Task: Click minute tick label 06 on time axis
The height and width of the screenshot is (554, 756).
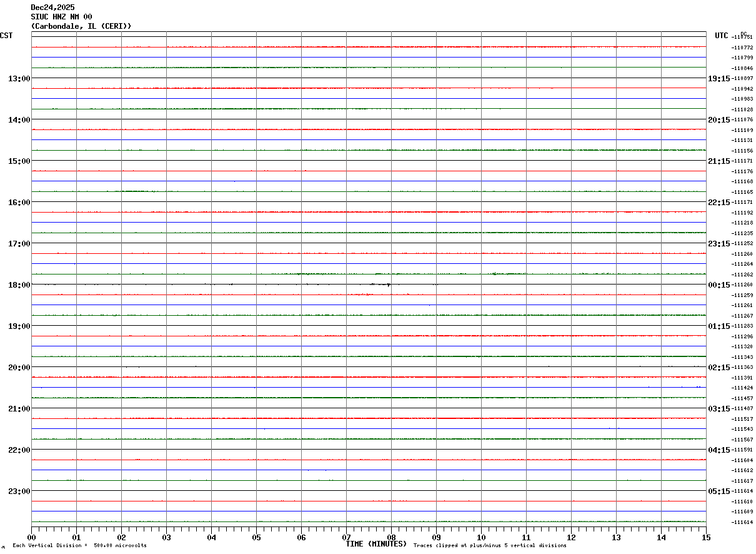Action: (x=301, y=537)
